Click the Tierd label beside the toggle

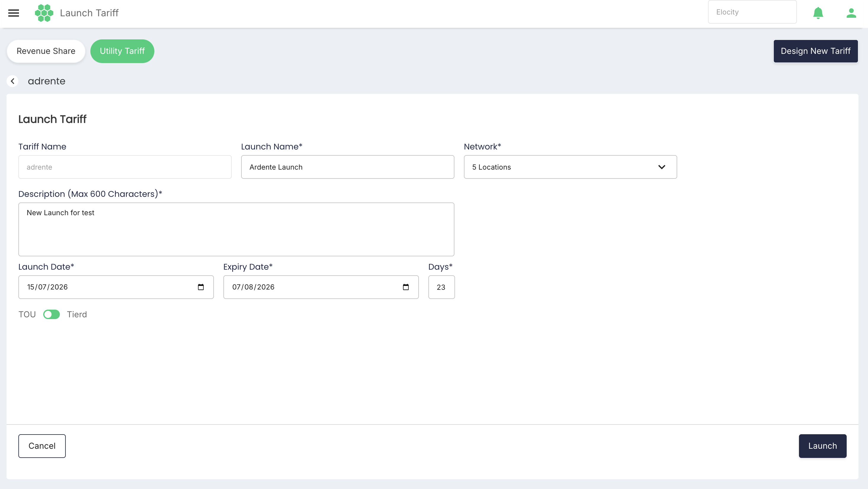[x=77, y=315]
